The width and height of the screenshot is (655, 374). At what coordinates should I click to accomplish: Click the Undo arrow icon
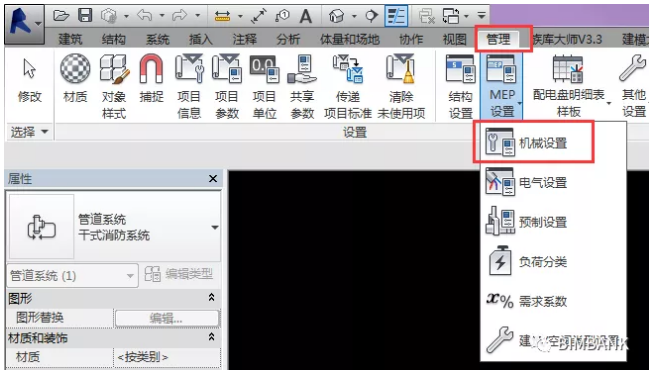point(145,16)
